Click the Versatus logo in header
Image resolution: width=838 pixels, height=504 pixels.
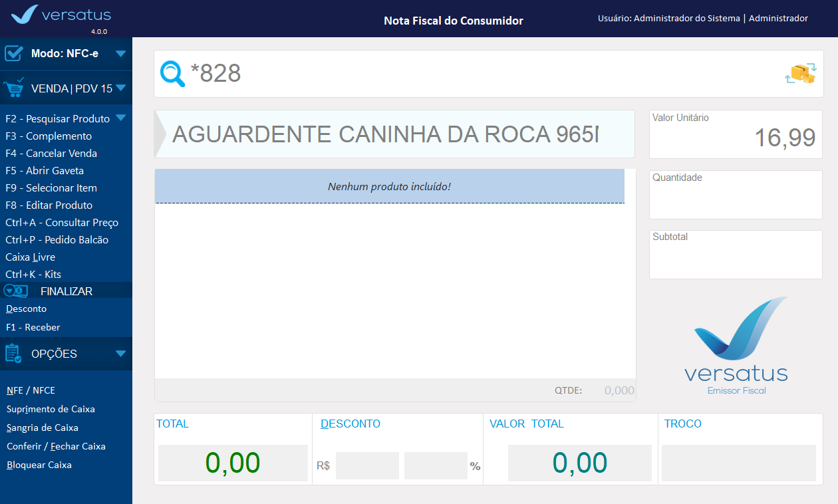pyautogui.click(x=61, y=16)
